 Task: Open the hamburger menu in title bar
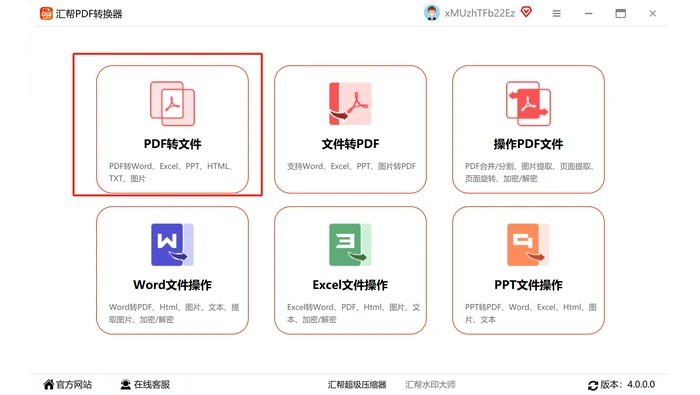pyautogui.click(x=556, y=14)
